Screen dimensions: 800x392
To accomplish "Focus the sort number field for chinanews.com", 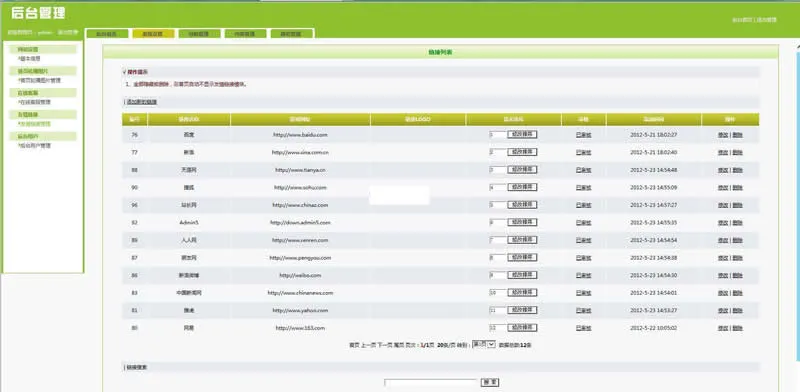I will (497, 293).
